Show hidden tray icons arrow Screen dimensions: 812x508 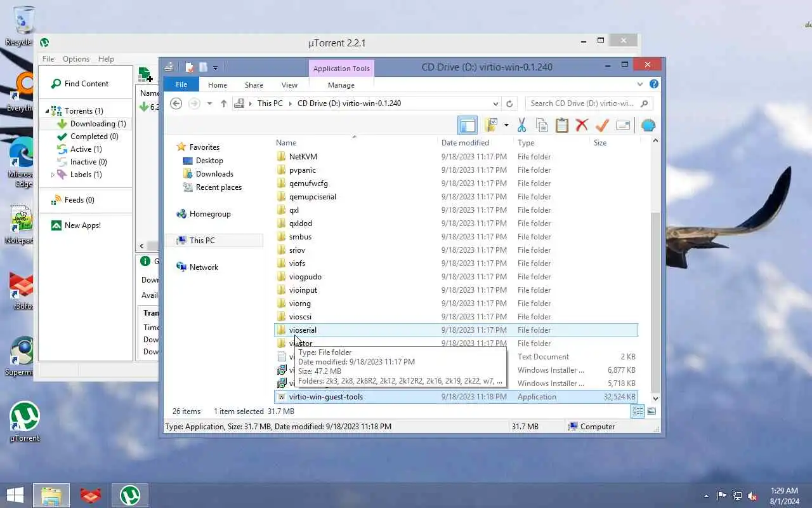coord(706,496)
